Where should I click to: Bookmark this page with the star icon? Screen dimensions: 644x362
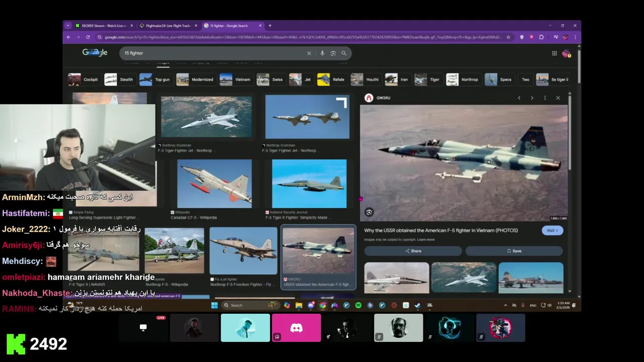pos(509,37)
